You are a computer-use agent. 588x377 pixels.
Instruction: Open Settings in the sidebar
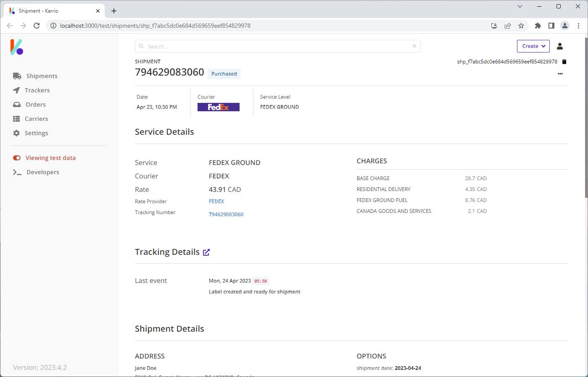(x=31, y=133)
